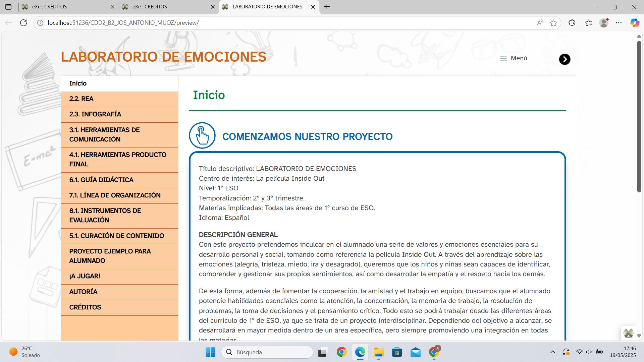Open Copilot icon in browser toolbar
The width and height of the screenshot is (644, 362).
click(x=635, y=23)
